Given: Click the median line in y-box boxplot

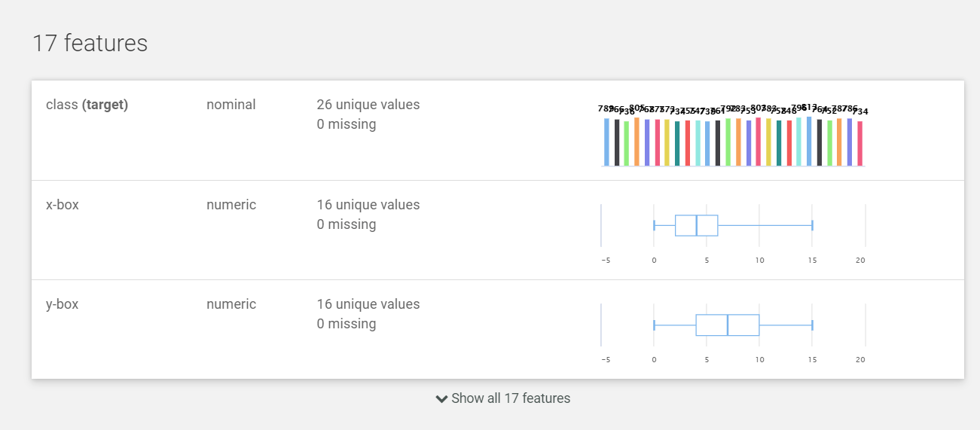Looking at the screenshot, I should [728, 325].
